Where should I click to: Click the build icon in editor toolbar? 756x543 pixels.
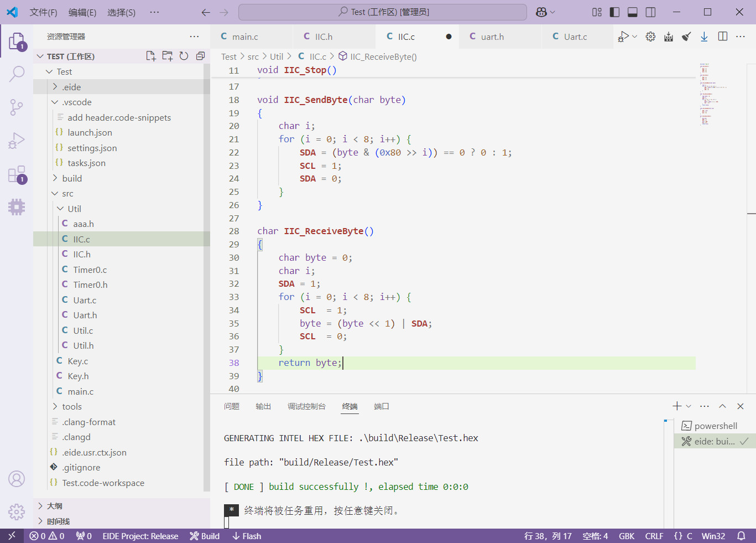(x=669, y=37)
